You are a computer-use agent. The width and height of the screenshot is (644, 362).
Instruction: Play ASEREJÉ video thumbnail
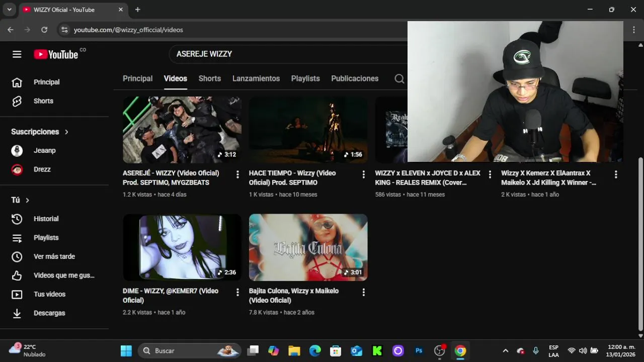(x=182, y=130)
